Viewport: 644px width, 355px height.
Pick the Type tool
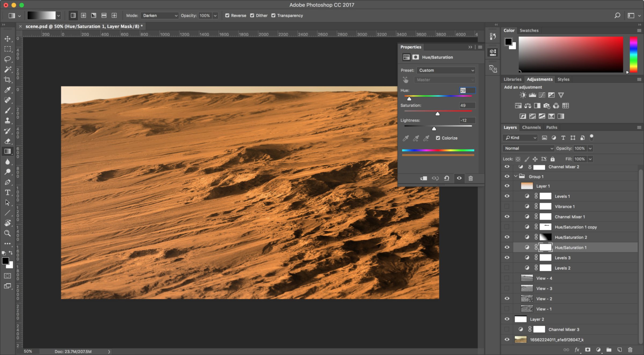pos(8,192)
